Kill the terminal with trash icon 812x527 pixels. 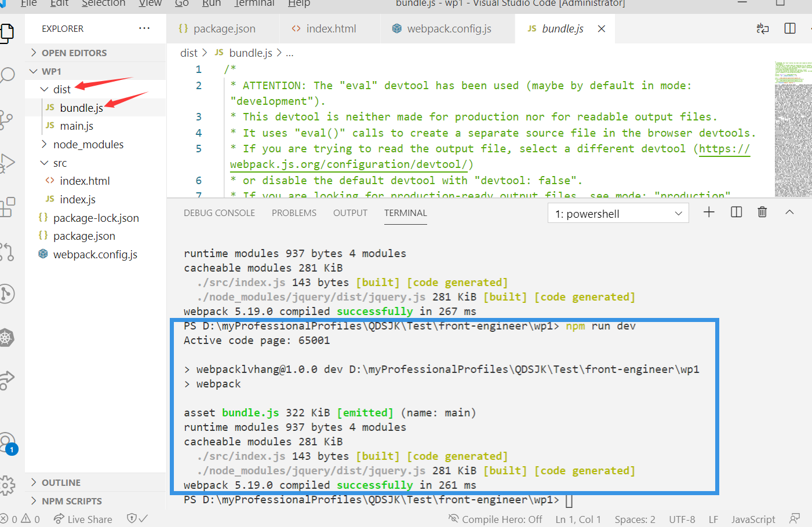pyautogui.click(x=763, y=212)
